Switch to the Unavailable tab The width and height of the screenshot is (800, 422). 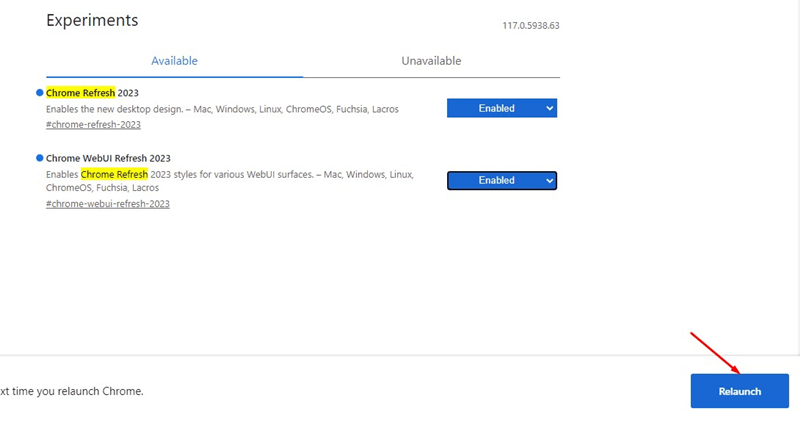point(431,61)
